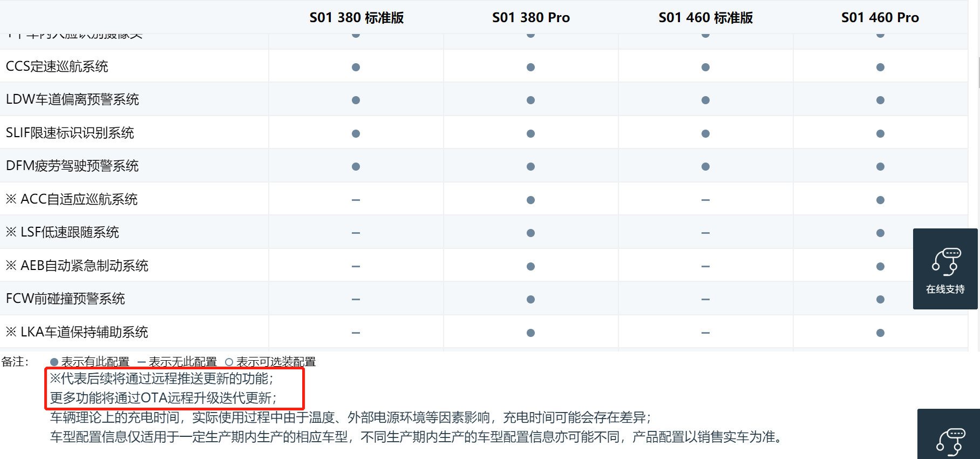Screen dimensions: 980x459
Task: Click the ACC自适应巡航系统 row label
Action: pos(72,199)
